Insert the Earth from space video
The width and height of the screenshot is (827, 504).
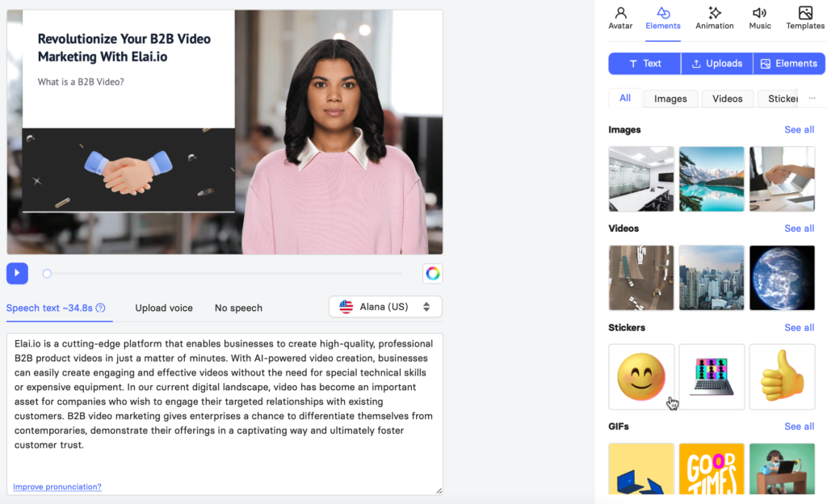[x=782, y=278]
